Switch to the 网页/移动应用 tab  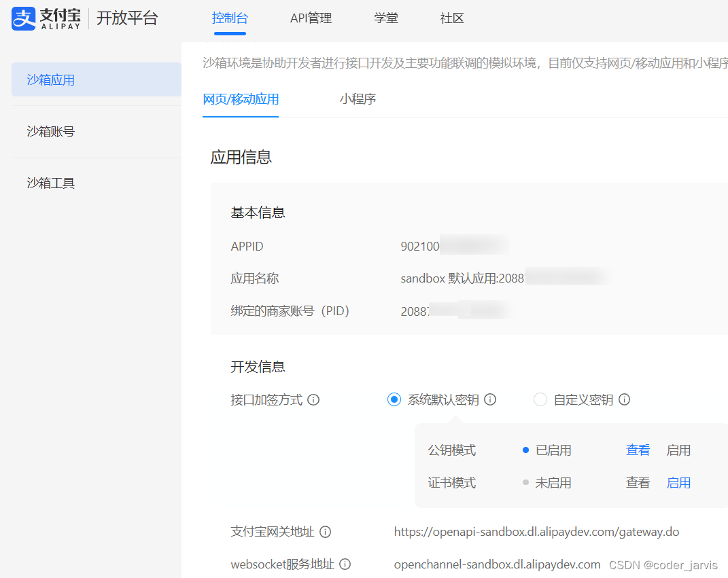click(241, 98)
